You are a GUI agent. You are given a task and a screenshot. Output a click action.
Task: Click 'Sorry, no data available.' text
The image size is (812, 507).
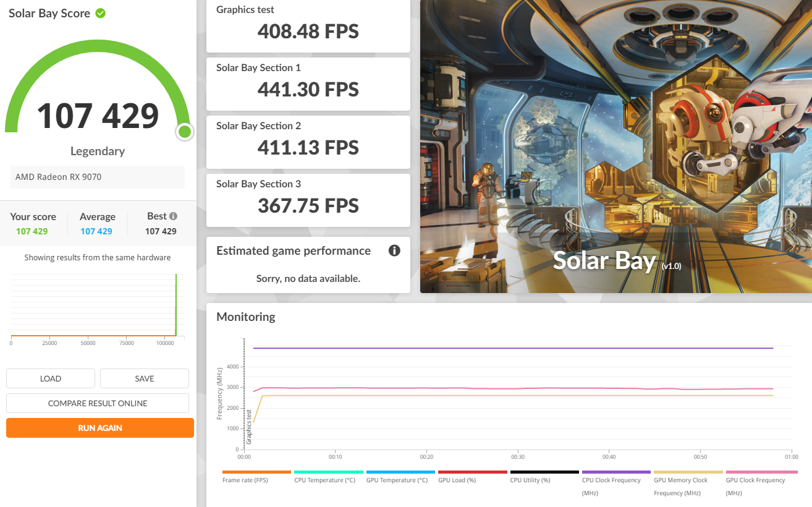pyautogui.click(x=308, y=279)
